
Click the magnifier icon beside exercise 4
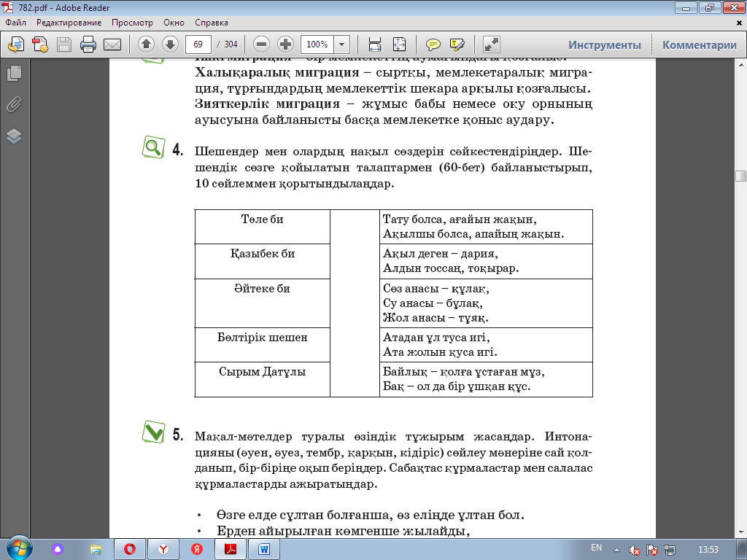point(153,147)
